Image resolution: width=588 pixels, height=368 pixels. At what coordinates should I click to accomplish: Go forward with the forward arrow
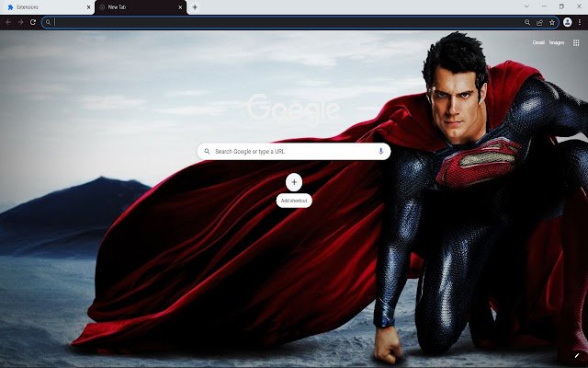tap(20, 22)
